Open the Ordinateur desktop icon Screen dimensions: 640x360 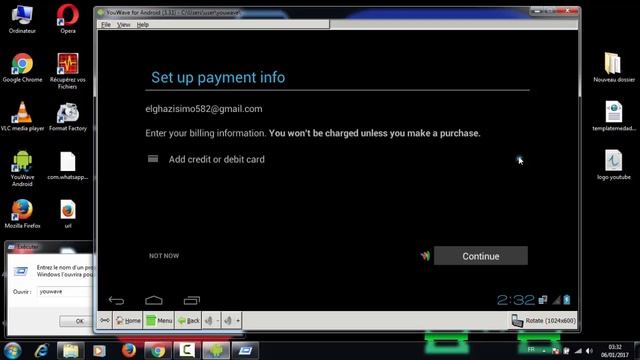[x=22, y=18]
